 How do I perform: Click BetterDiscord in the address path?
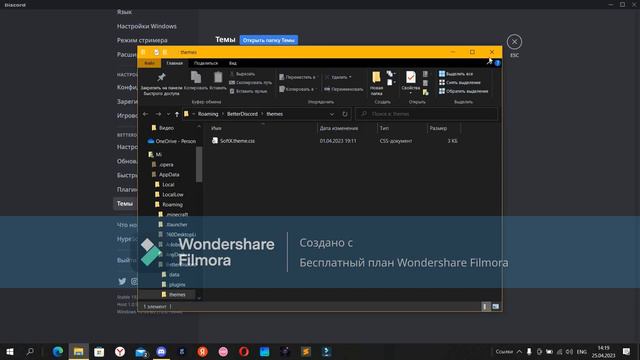click(242, 114)
